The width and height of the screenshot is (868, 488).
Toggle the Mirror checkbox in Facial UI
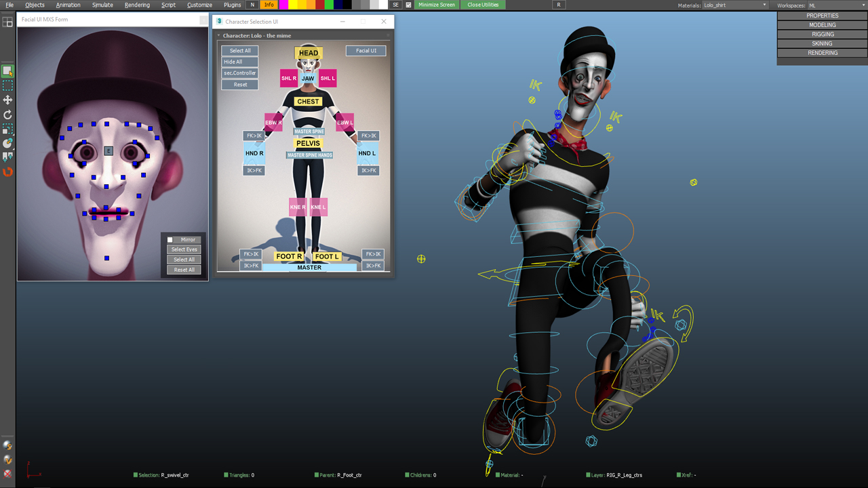(x=170, y=240)
